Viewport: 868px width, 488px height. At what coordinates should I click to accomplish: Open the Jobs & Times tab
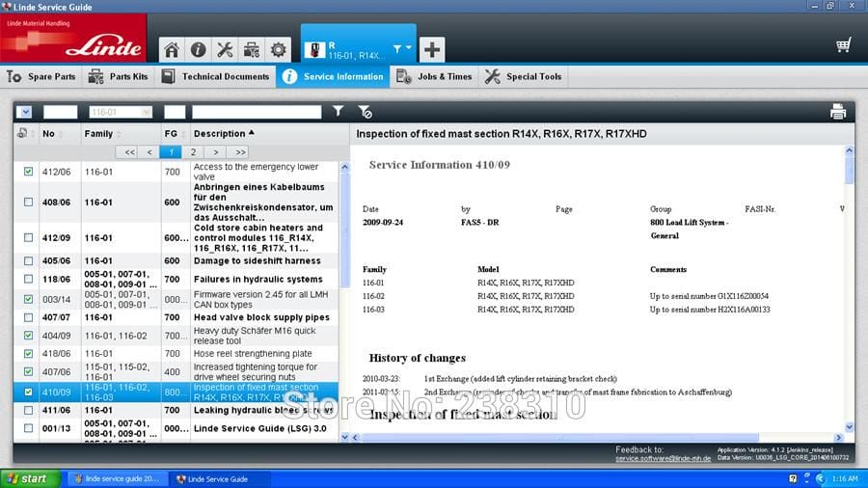pyautogui.click(x=435, y=77)
